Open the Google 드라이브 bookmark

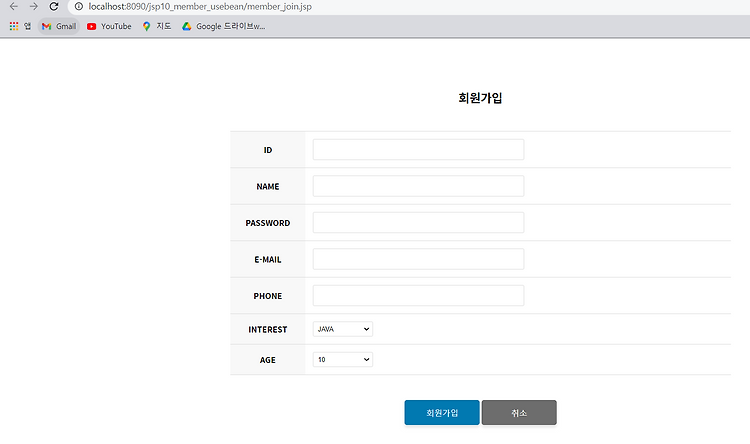click(223, 26)
